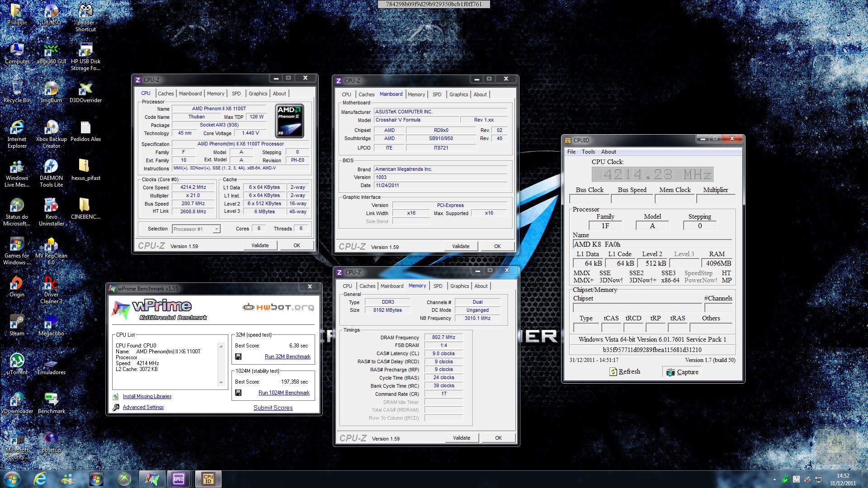This screenshot has height=488, width=868.
Task: Open About tab in CPU-Z CPU window
Action: (x=279, y=94)
